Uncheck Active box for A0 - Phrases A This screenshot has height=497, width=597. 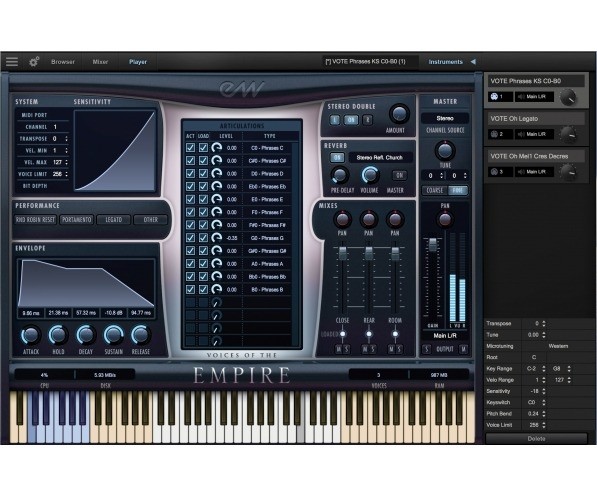[190, 264]
